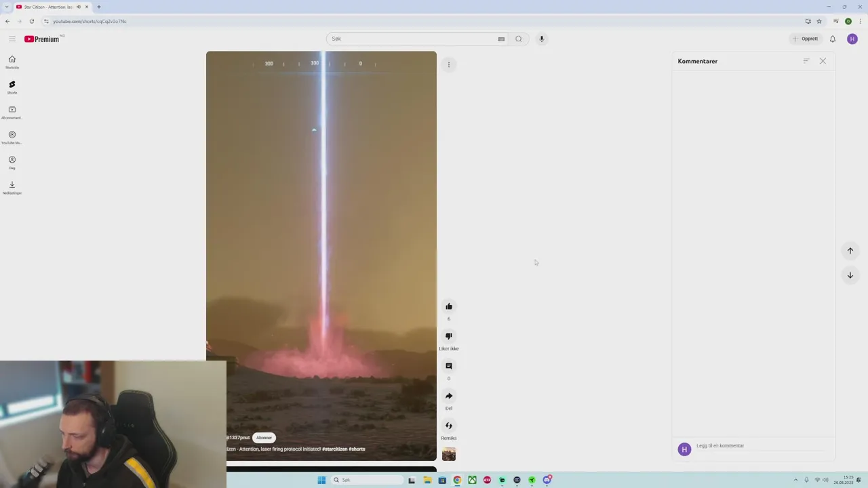
Task: Click the magnifier search button
Action: pos(519,39)
